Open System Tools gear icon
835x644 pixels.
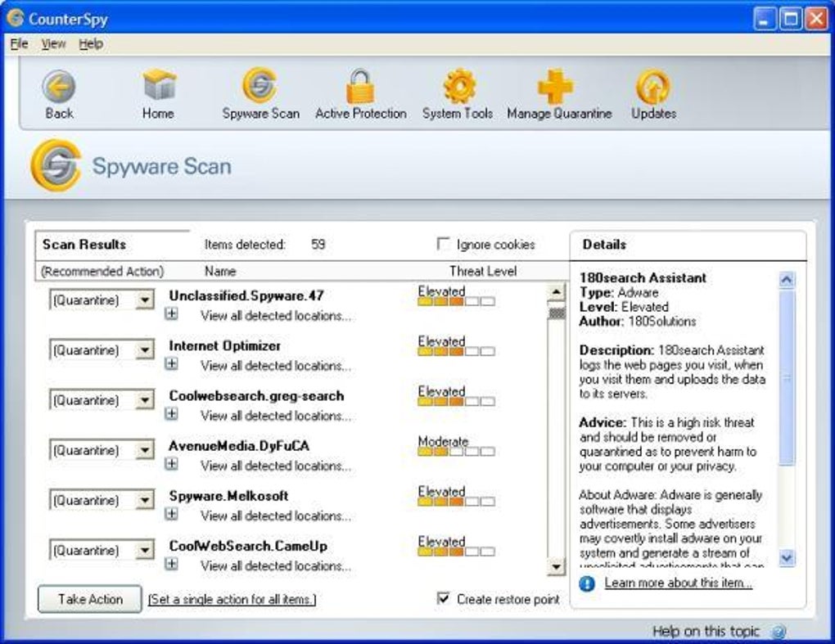(x=459, y=86)
